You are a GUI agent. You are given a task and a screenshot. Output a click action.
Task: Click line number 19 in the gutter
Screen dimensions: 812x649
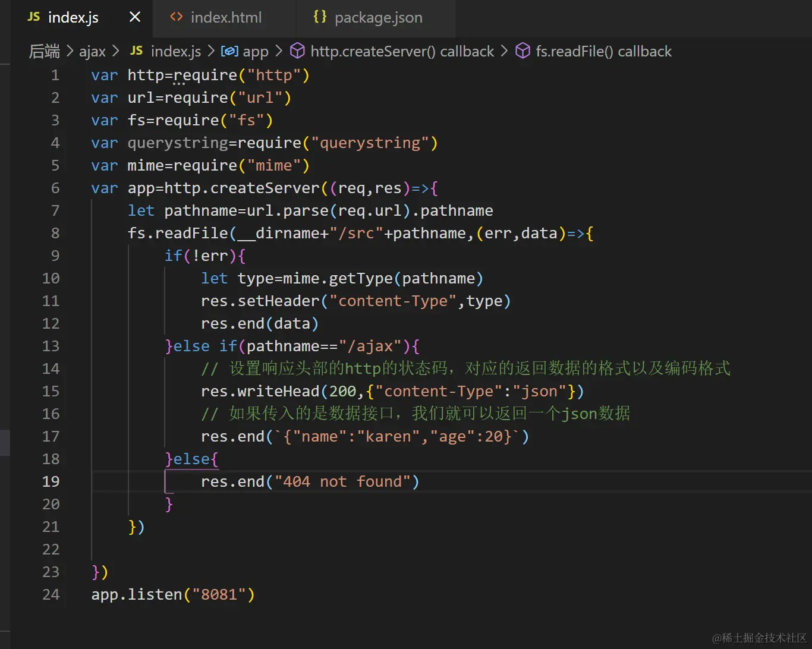click(x=51, y=482)
